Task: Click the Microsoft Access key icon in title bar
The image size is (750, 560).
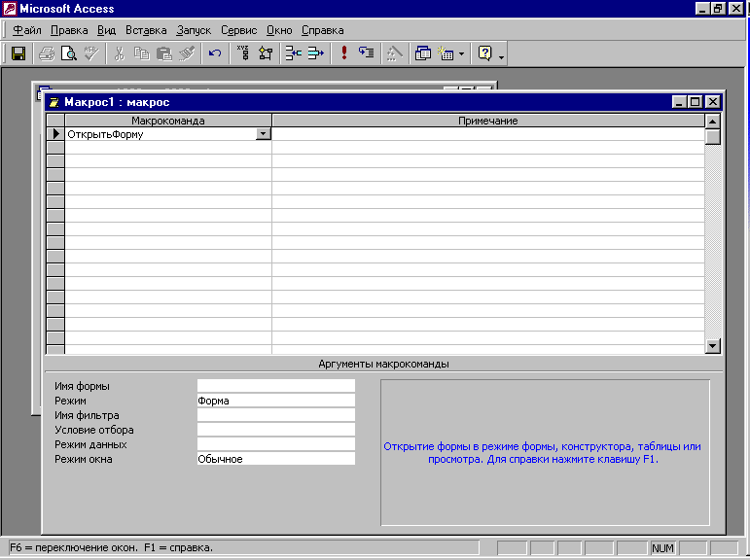Action: click(10, 9)
